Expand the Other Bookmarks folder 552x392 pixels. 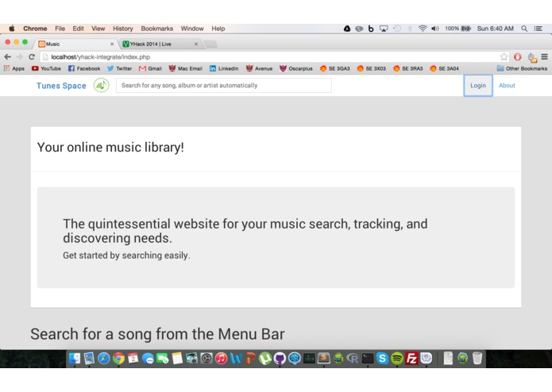pos(522,68)
